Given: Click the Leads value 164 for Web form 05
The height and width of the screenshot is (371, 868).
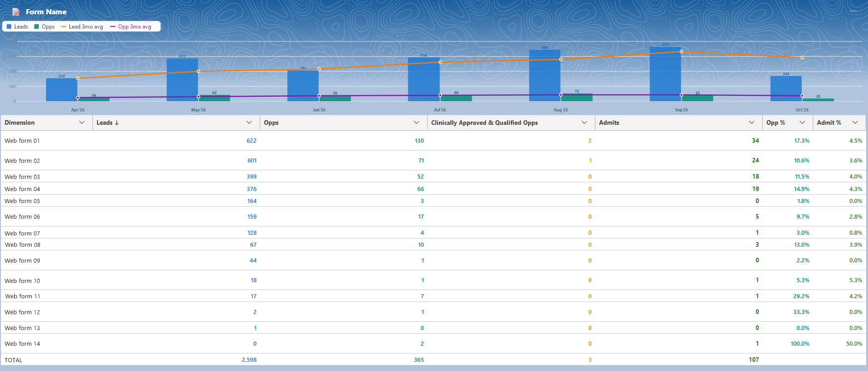Looking at the screenshot, I should (x=252, y=201).
